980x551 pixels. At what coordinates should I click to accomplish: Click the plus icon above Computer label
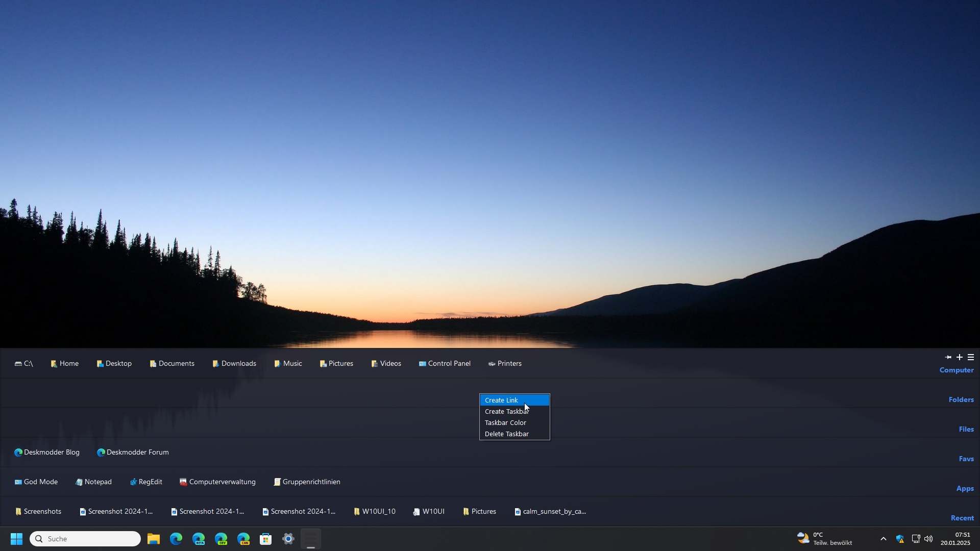click(960, 358)
